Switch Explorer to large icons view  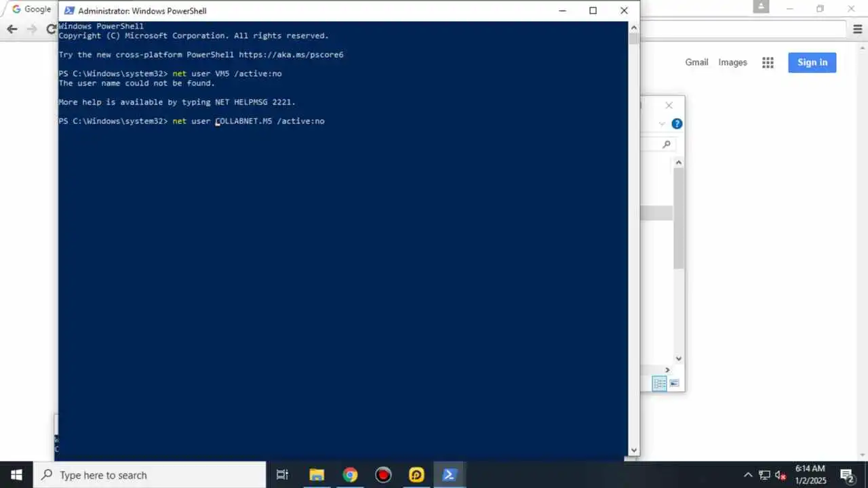tap(674, 384)
